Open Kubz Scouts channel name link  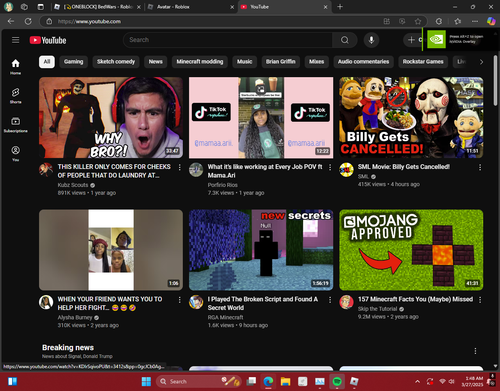pos(73,185)
